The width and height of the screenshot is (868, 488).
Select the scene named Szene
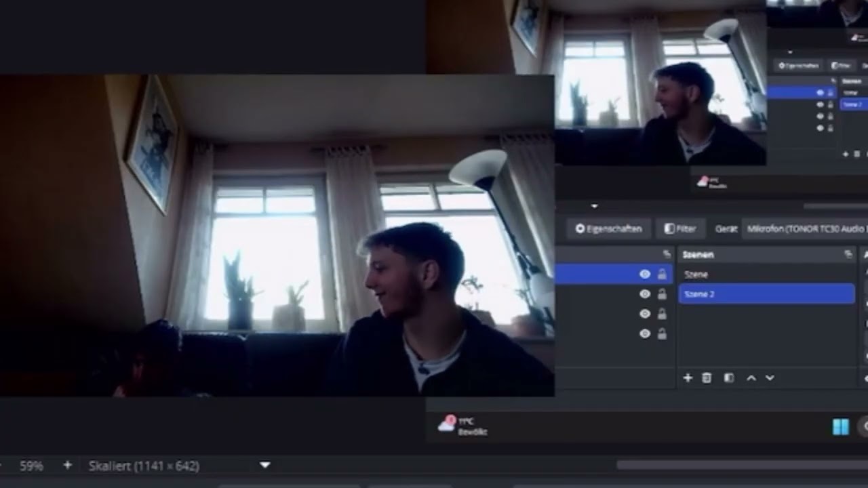766,274
